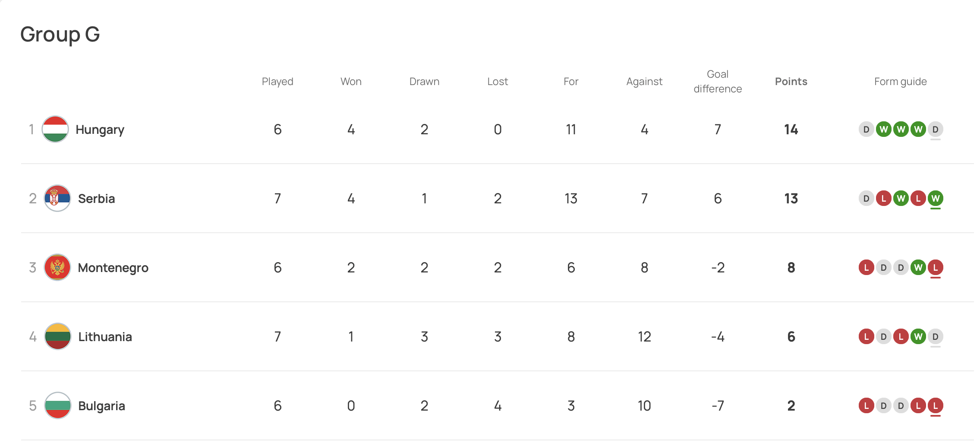Click Lithuania's green W form badge
The height and width of the screenshot is (443, 980).
click(x=918, y=336)
